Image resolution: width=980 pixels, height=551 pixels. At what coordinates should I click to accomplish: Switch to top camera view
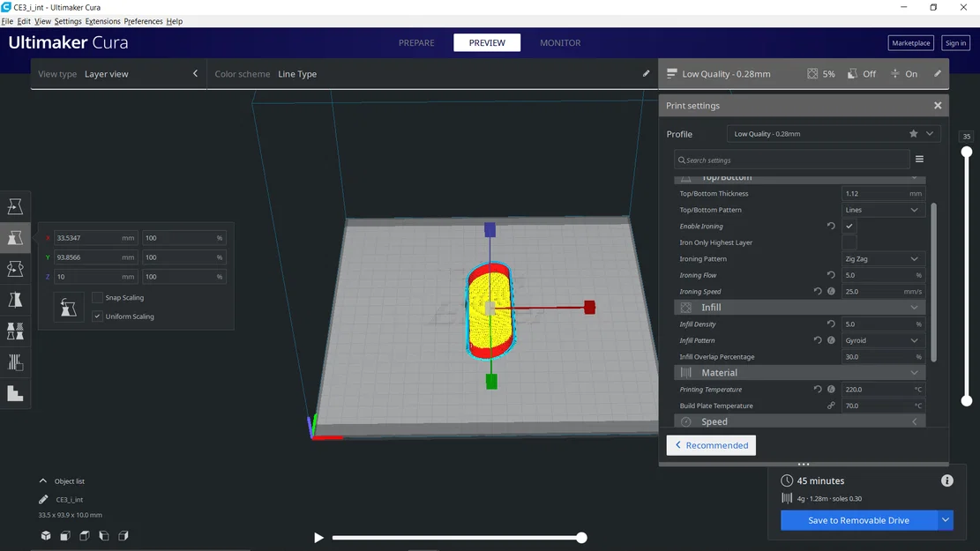[x=85, y=536]
